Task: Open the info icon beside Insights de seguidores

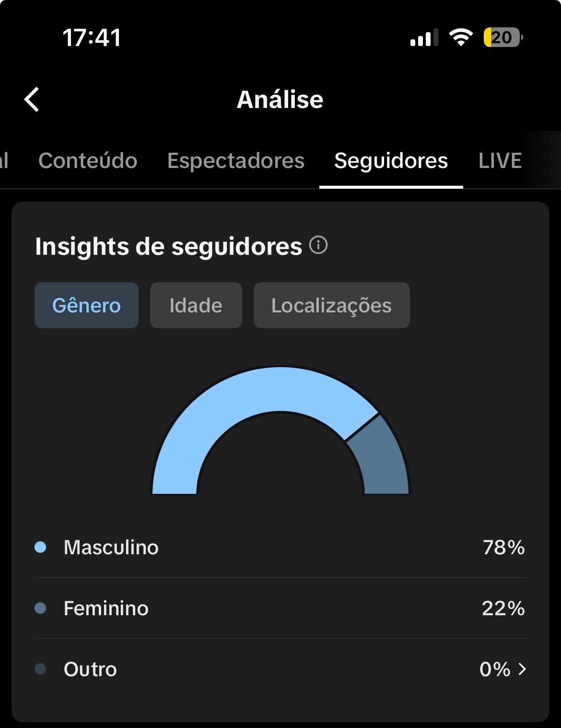Action: pyautogui.click(x=318, y=245)
